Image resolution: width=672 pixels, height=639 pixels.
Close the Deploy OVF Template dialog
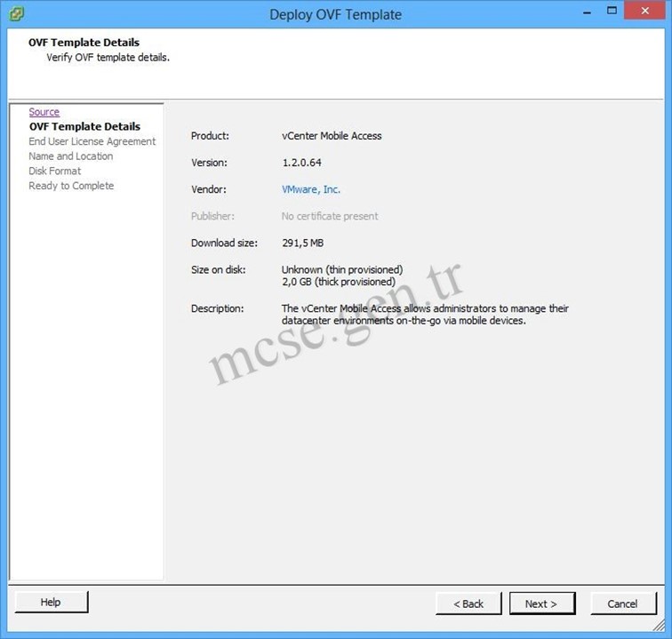click(644, 12)
